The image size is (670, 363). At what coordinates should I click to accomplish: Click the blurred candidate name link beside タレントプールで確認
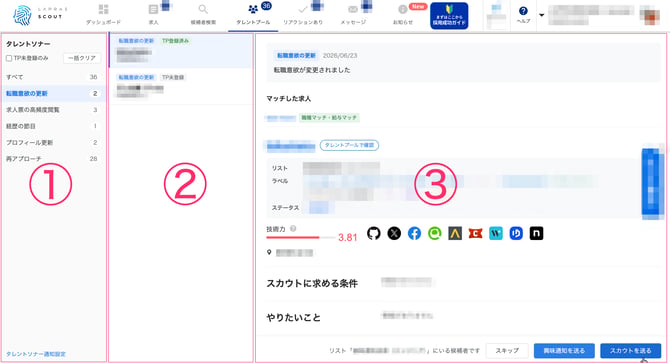tap(291, 146)
